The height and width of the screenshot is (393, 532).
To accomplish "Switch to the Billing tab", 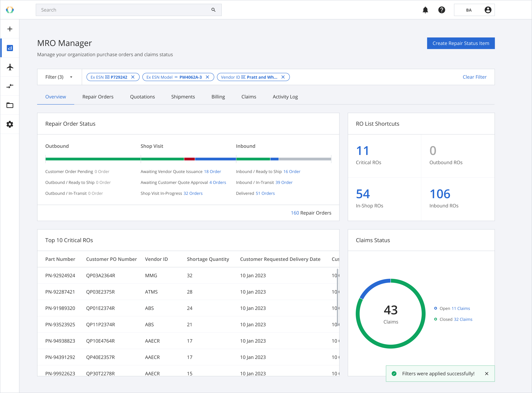I will click(218, 97).
